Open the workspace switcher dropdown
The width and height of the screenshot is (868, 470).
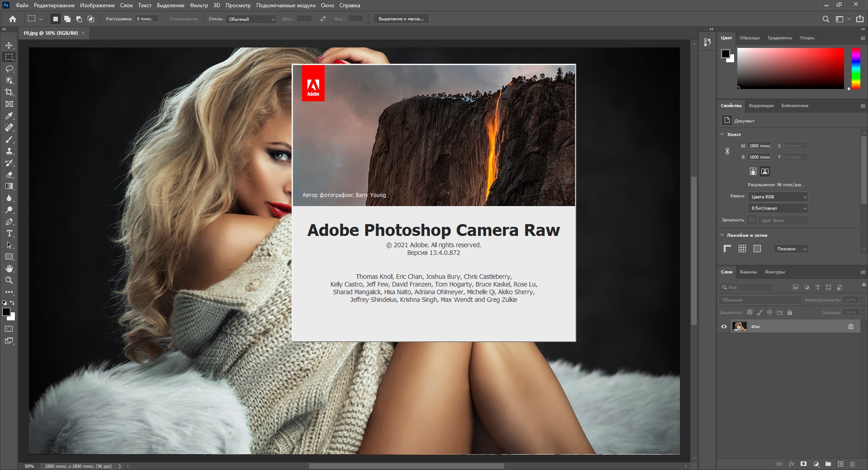pos(843,19)
